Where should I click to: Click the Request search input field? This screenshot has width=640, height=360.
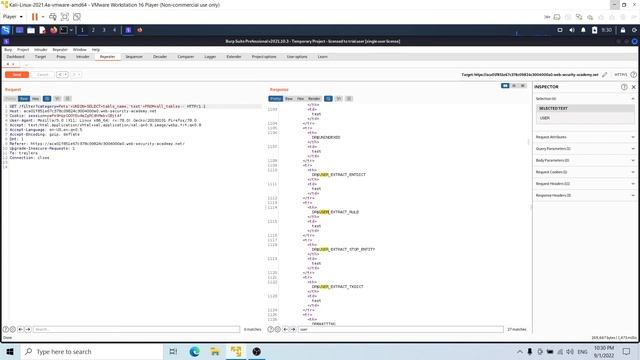[x=136, y=329]
